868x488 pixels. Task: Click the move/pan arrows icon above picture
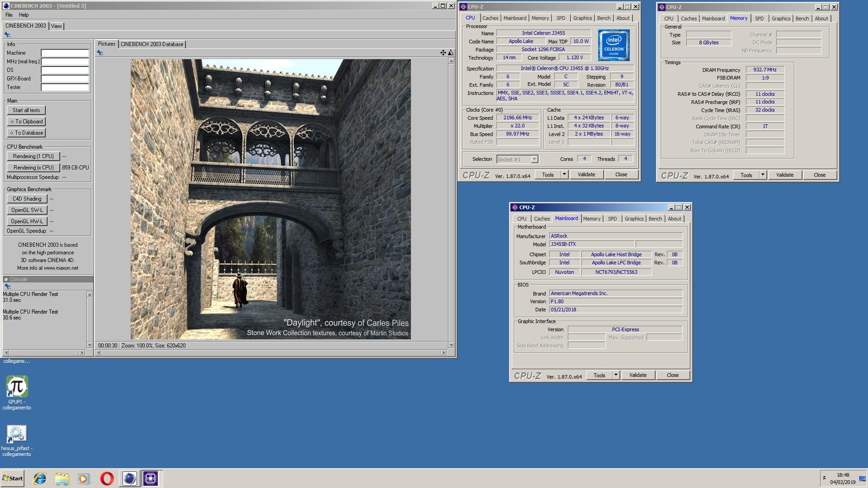(443, 53)
